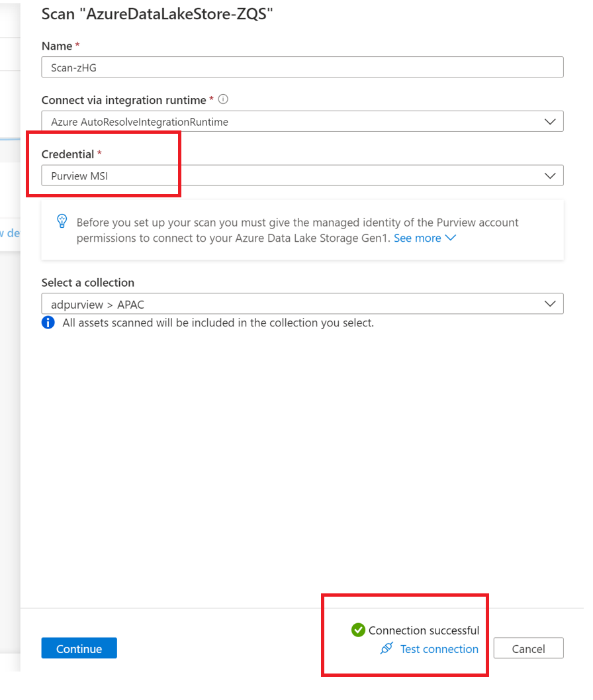
Task: Click the lightbulb tip icon
Action: (62, 221)
